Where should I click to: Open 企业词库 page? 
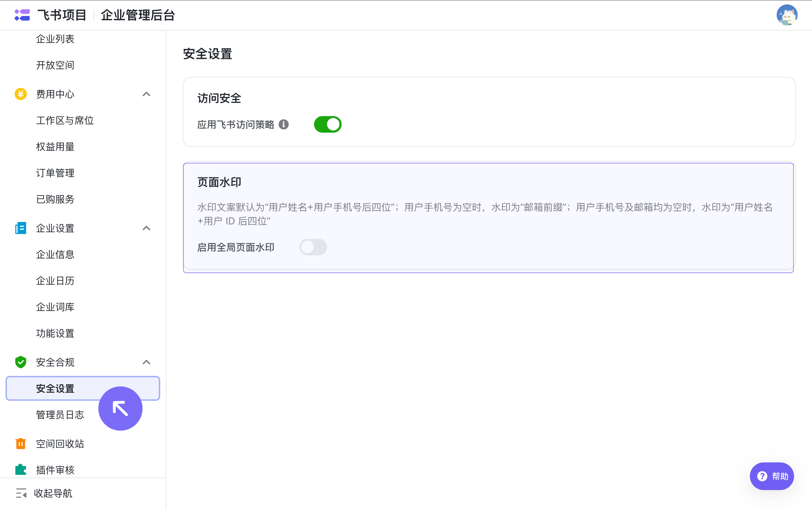tap(55, 307)
